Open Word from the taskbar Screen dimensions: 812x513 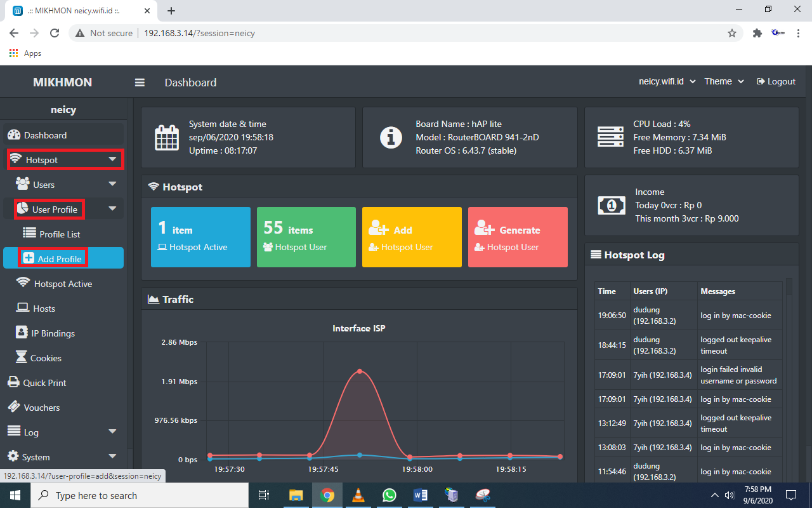(x=420, y=495)
